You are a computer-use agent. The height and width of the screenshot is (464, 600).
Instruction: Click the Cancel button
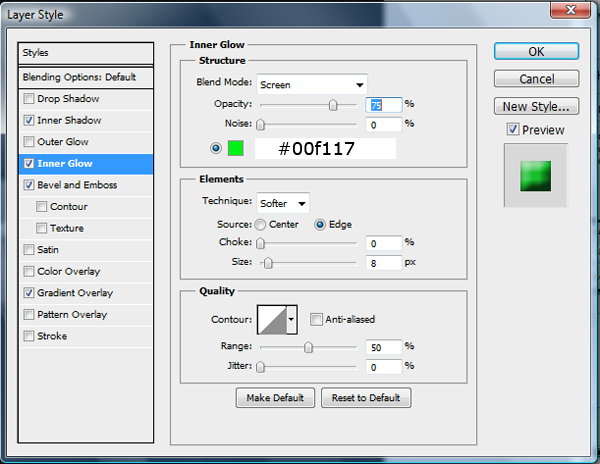pyautogui.click(x=536, y=79)
